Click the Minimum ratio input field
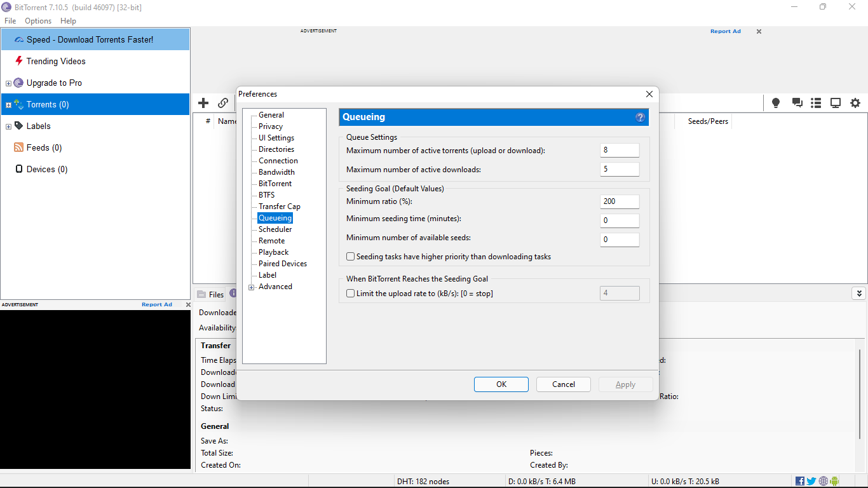The height and width of the screenshot is (488, 868). pos(620,201)
